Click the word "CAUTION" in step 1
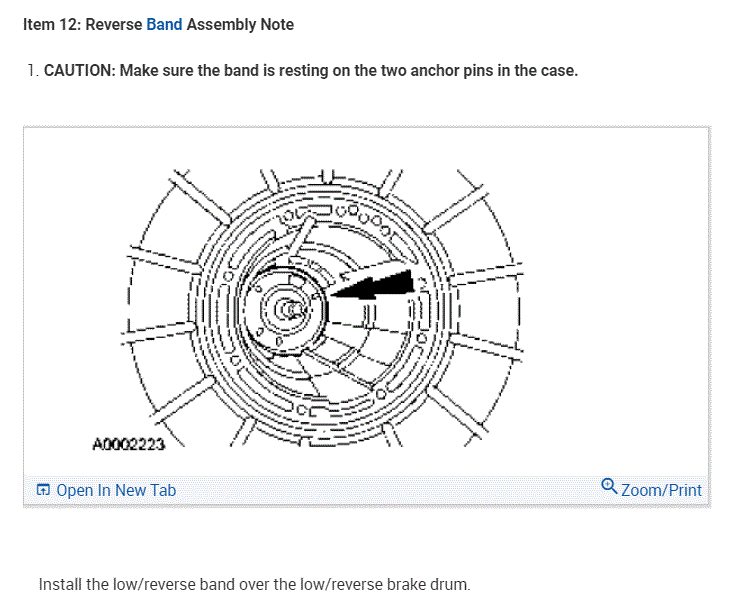 pos(79,72)
